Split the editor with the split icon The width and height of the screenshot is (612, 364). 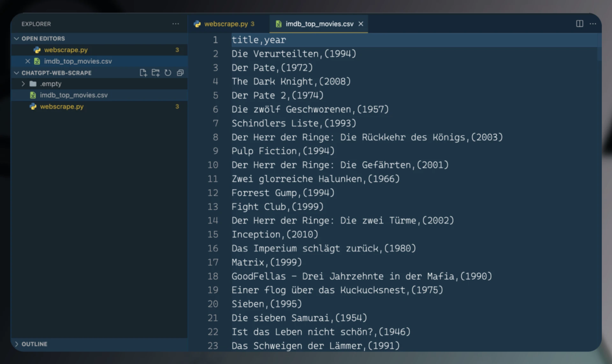pyautogui.click(x=579, y=24)
